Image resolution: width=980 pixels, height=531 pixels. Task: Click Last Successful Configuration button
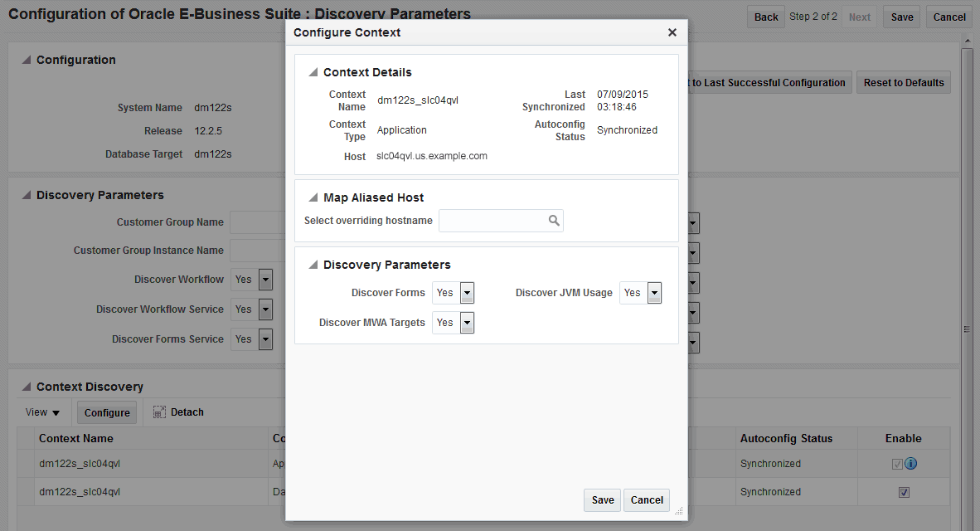770,83
